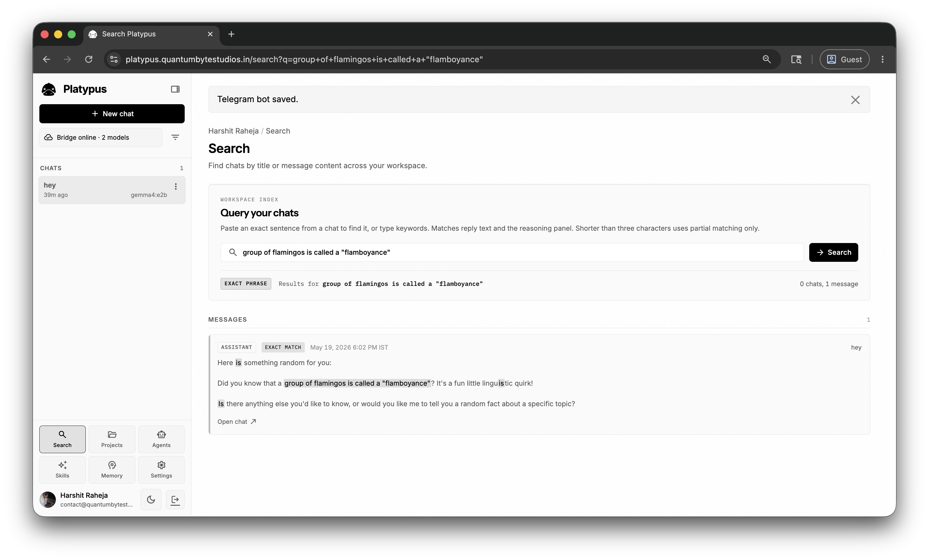Click the 'Query your chats' heading
Image resolution: width=929 pixels, height=560 pixels.
259,212
